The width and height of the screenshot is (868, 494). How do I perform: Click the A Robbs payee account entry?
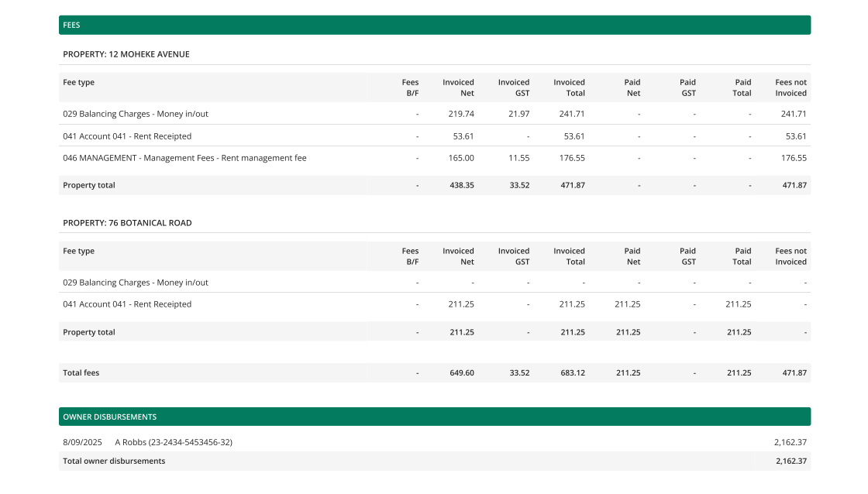click(x=173, y=442)
